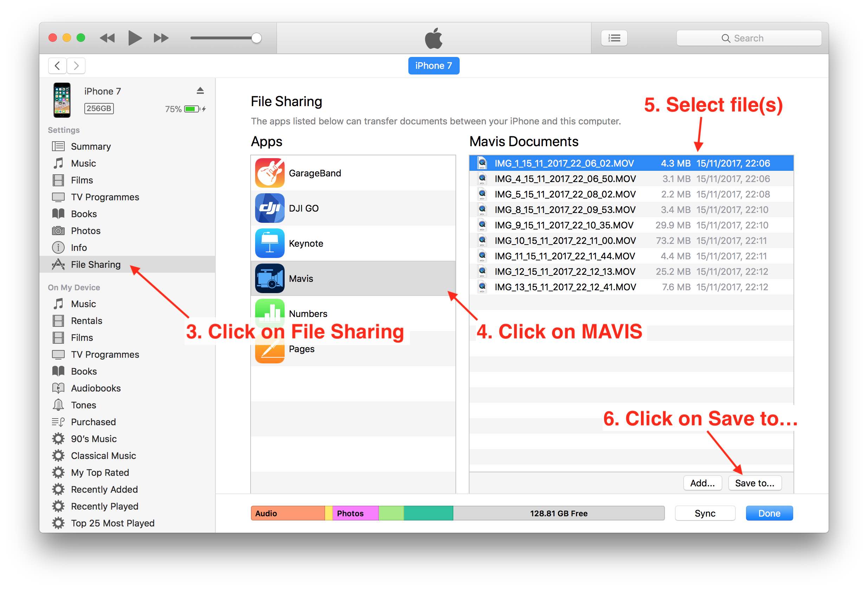Select file IMG_10_15_11_2017_22_11_00.MOV
868x589 pixels.
tap(631, 240)
